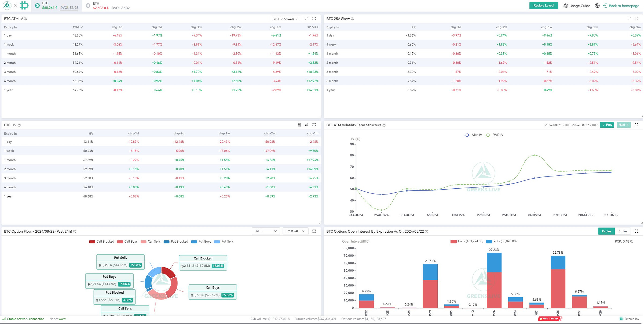
Task: Sort BTC 25Δ Skew table by RR
Action: pyautogui.click(x=414, y=27)
